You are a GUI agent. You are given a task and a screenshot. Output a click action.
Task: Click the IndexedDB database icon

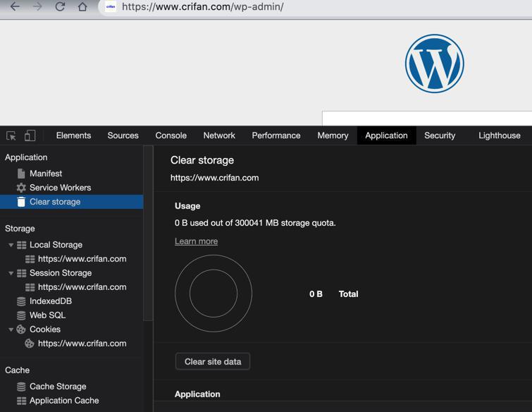pyautogui.click(x=21, y=301)
